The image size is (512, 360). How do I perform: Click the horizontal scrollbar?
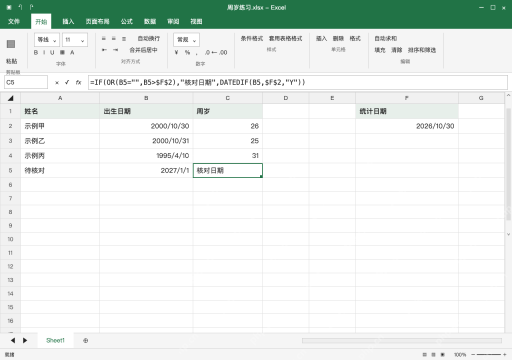pos(402,340)
